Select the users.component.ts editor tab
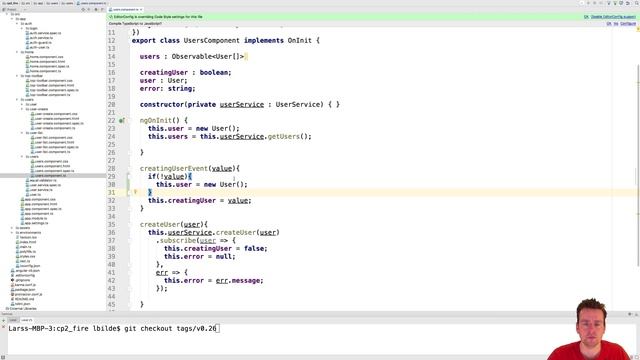The height and width of the screenshot is (360, 640). pyautogui.click(x=126, y=9)
